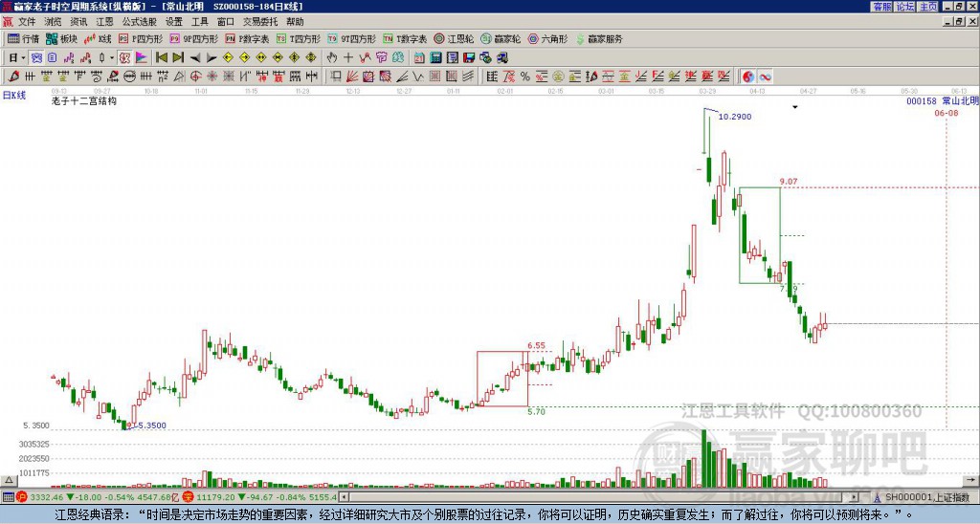Click the horizontal scrollbar left arrow

(344, 497)
